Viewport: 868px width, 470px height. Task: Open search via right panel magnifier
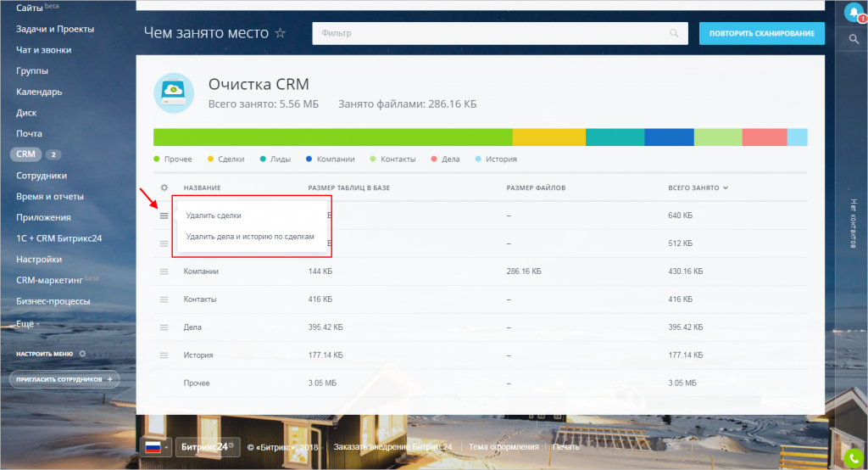(854, 39)
